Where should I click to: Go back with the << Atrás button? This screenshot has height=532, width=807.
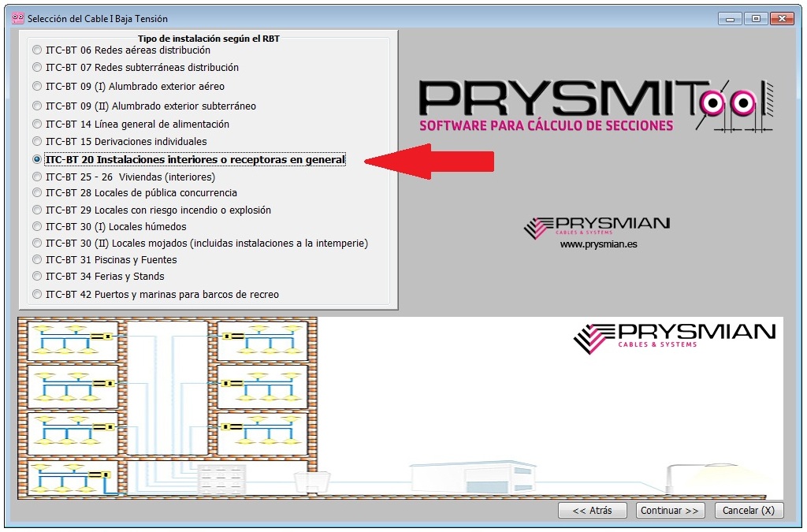pos(593,511)
